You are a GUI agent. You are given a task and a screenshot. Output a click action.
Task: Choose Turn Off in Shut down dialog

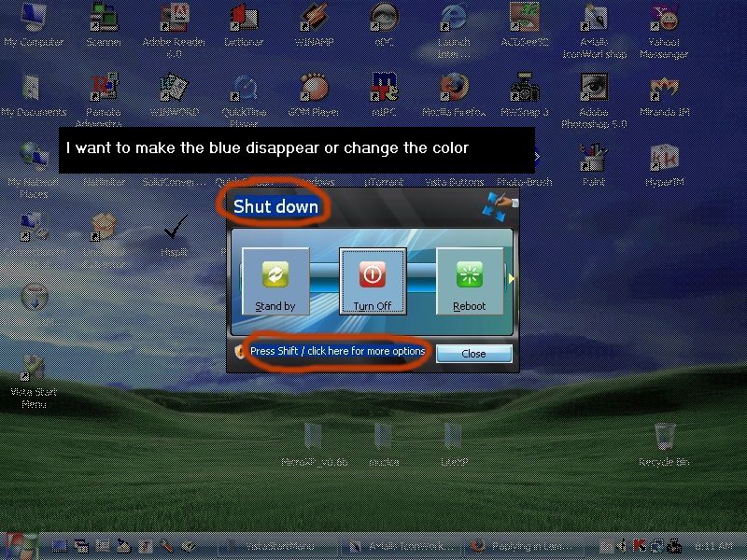coord(373,281)
